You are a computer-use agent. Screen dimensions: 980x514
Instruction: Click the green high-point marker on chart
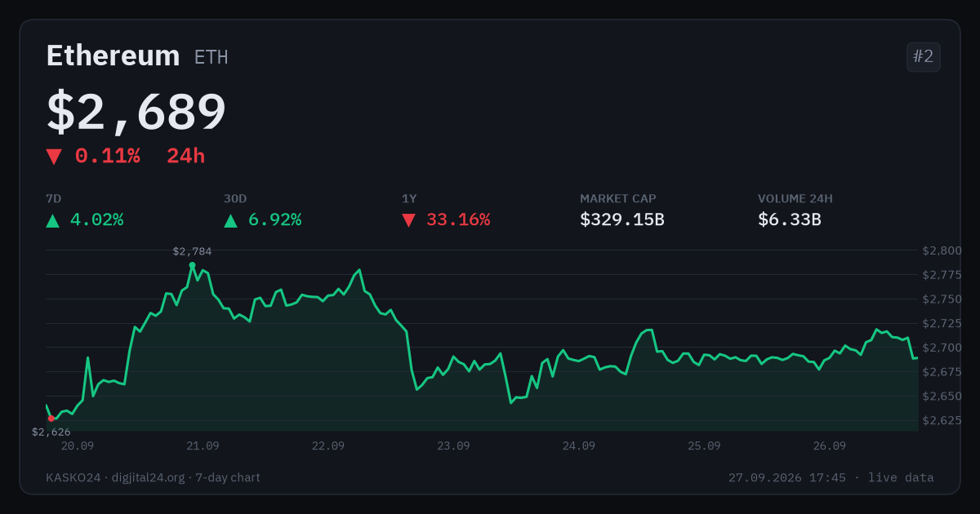(192, 265)
